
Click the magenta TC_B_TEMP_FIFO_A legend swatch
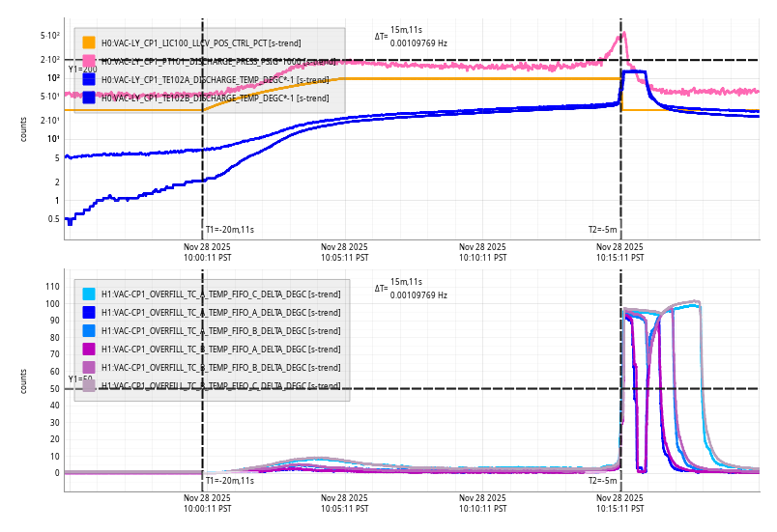point(89,350)
